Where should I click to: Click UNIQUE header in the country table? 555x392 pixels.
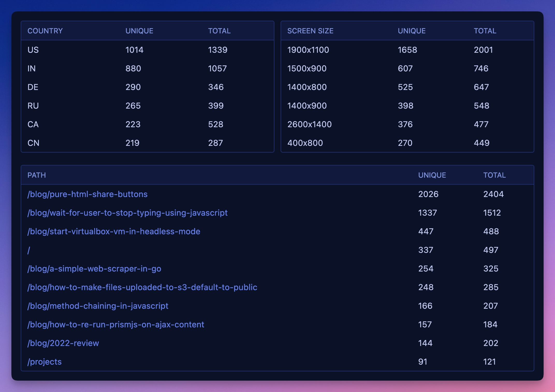pos(139,31)
